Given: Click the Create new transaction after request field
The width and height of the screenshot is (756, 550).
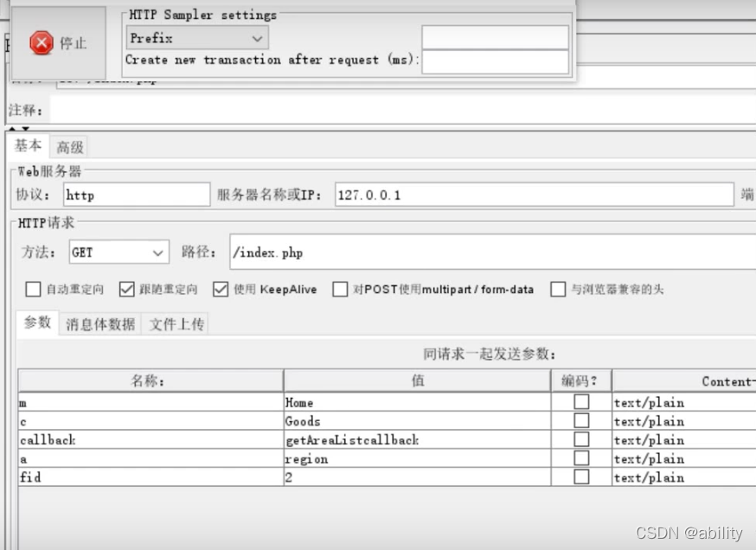Looking at the screenshot, I should pyautogui.click(x=495, y=61).
